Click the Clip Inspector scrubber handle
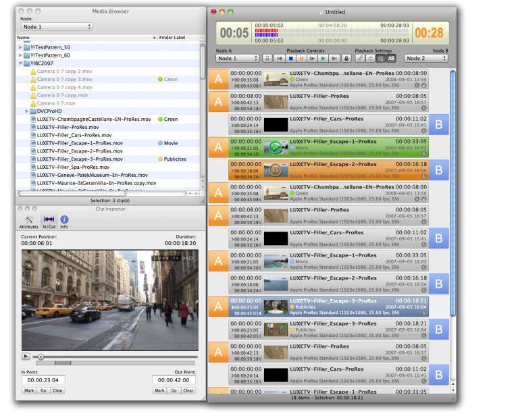518x420 pixels. click(x=41, y=357)
